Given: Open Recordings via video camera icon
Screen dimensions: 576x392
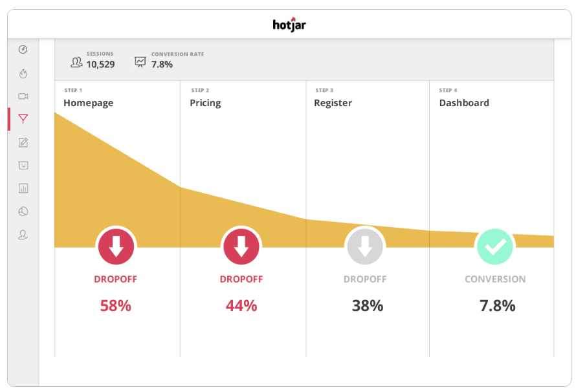Looking at the screenshot, I should 23,96.
